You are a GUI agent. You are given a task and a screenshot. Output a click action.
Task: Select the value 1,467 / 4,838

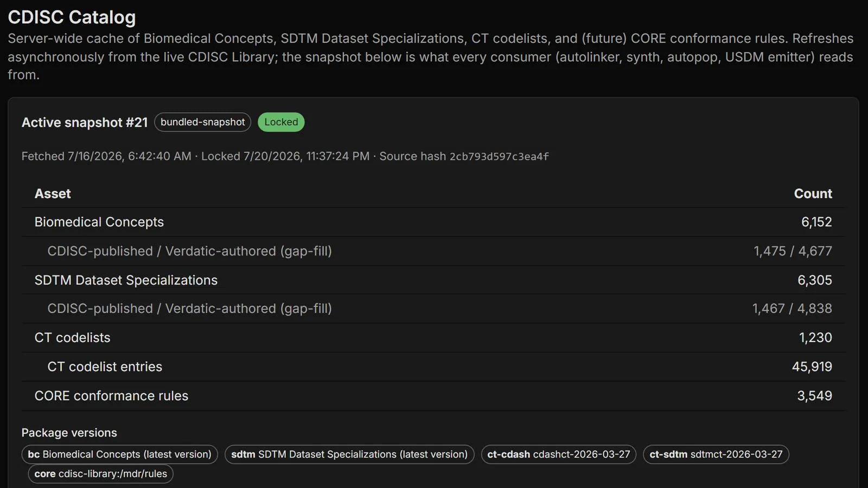tap(792, 309)
